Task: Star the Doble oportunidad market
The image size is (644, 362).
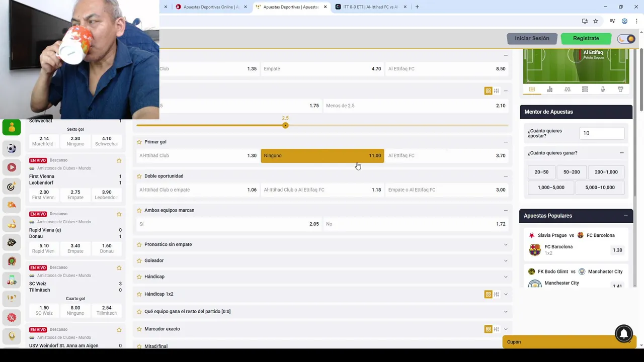Action: 139,176
